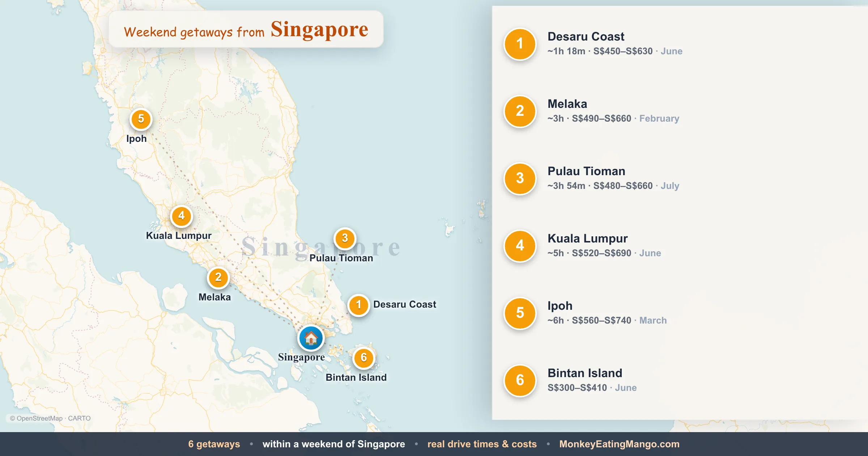Open the Bintan Island list title
The height and width of the screenshot is (456, 868).
coord(585,373)
